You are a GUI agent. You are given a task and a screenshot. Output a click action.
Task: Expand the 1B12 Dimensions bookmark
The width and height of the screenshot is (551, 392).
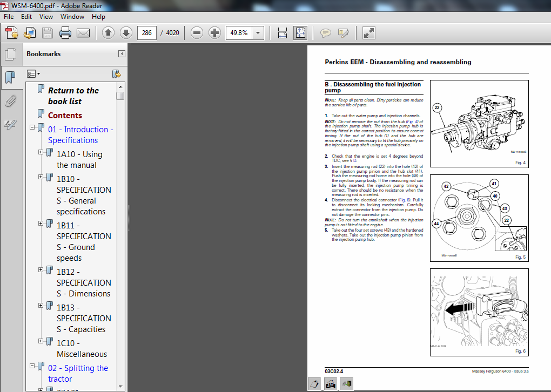point(41,270)
